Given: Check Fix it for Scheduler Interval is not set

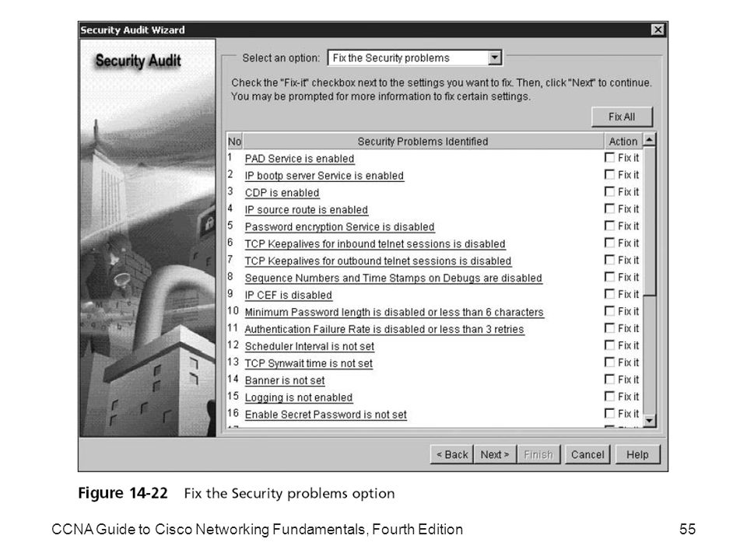Looking at the screenshot, I should point(609,345).
